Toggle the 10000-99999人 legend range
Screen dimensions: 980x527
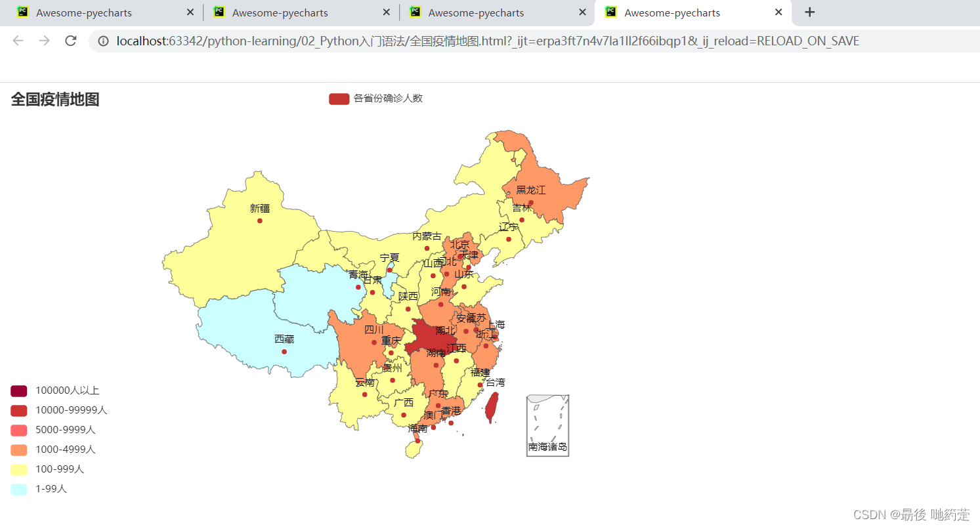(59, 410)
